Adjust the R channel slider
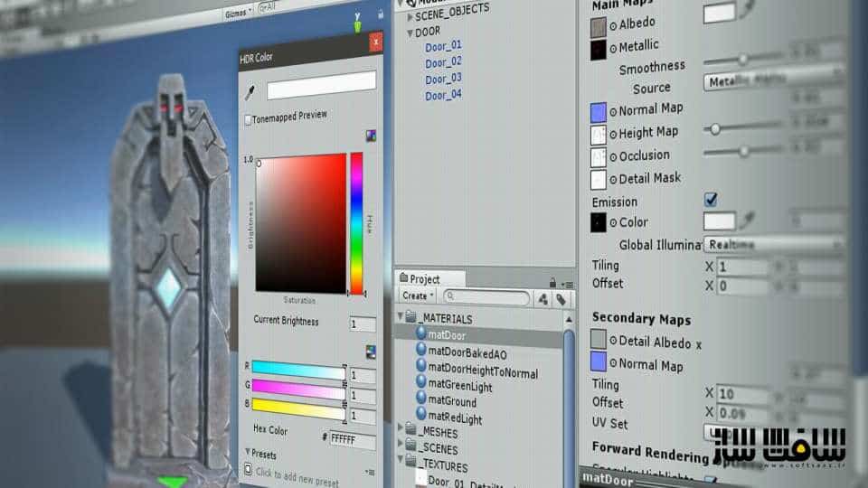Image resolution: width=868 pixels, height=488 pixels. click(x=298, y=371)
